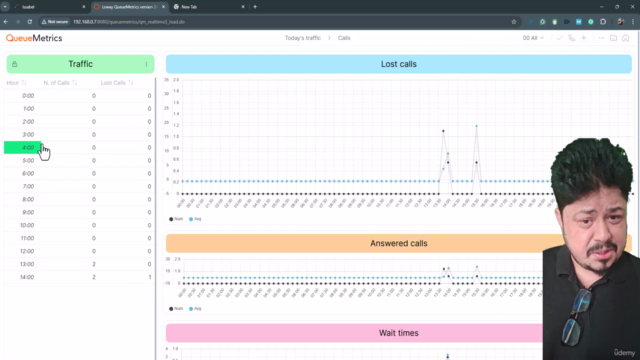Select the 12:00 hour row
Screen dimensions: 640x360
[78, 251]
